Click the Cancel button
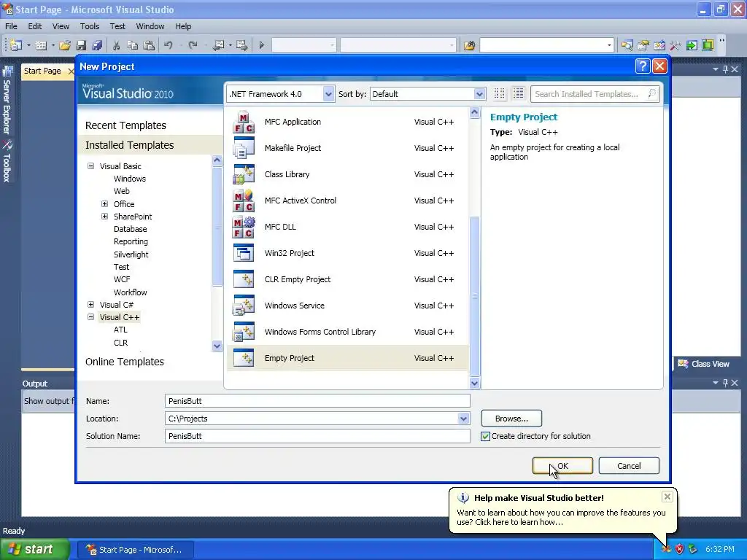This screenshot has height=560, width=747. coord(629,466)
